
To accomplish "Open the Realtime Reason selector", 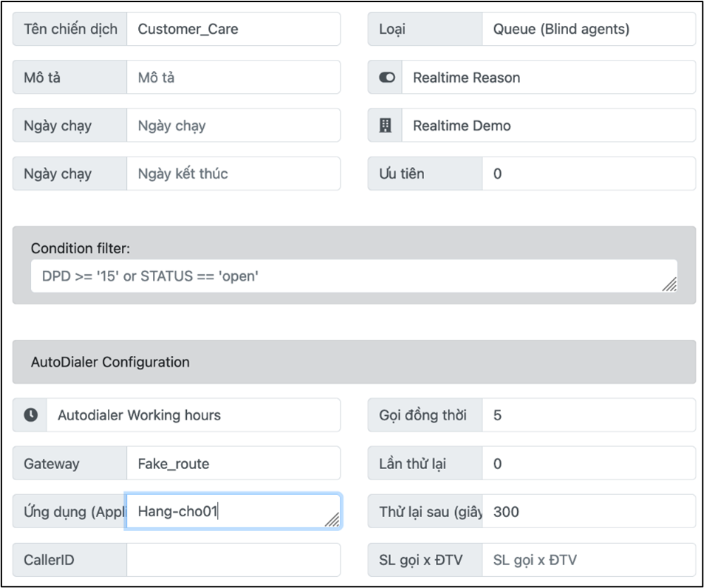I will [548, 78].
